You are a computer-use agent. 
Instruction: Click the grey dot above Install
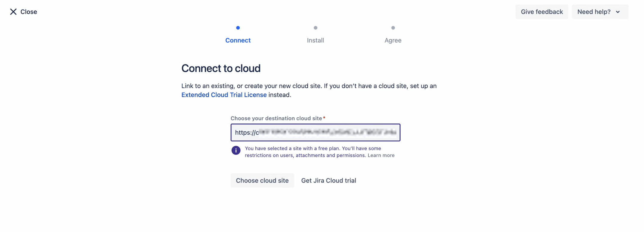[x=315, y=28]
